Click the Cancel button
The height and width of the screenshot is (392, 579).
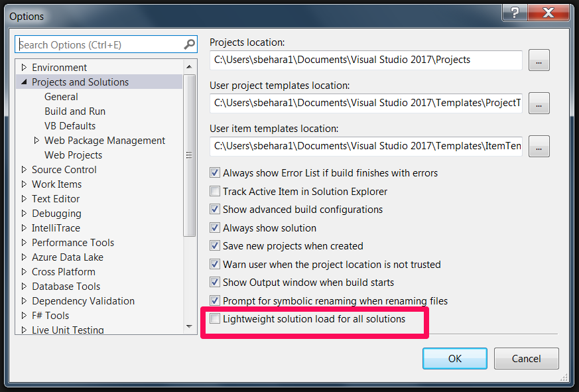click(x=526, y=358)
